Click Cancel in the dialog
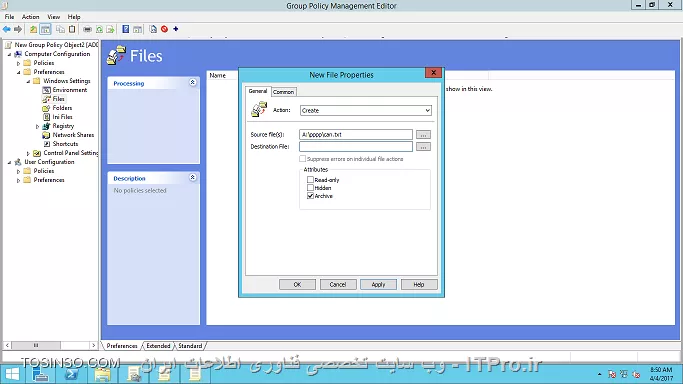This screenshot has width=683, height=384. click(338, 284)
